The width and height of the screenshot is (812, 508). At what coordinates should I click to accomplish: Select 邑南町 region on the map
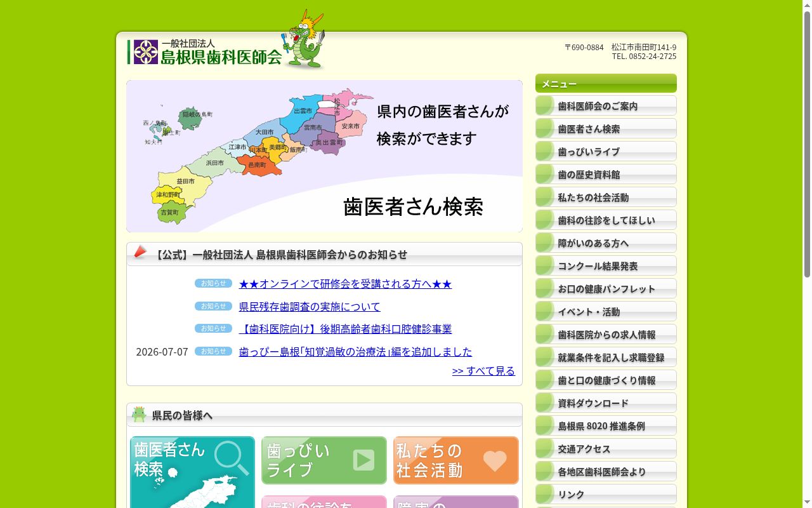(x=257, y=165)
